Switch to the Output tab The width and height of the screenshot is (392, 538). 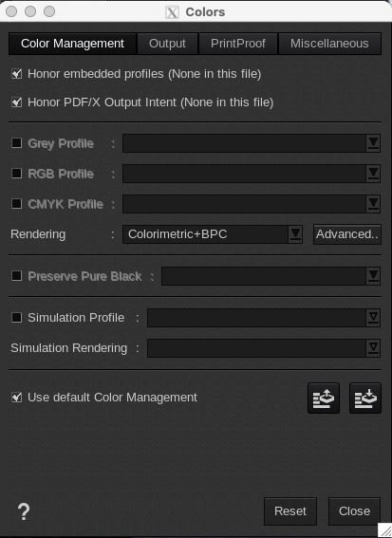click(167, 44)
